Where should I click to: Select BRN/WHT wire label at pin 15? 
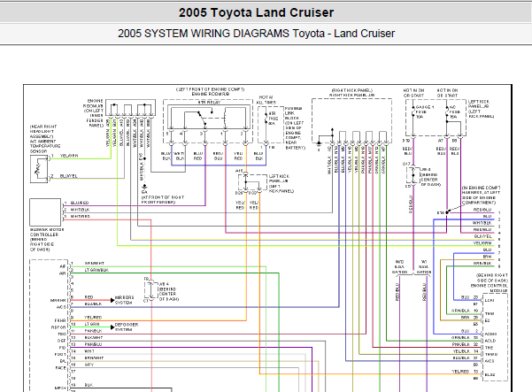click(94, 358)
